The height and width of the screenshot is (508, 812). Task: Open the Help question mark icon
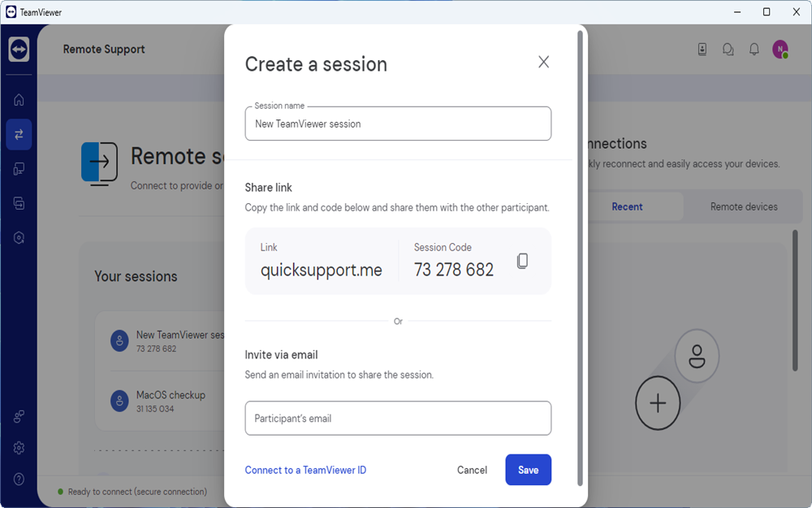pyautogui.click(x=19, y=479)
